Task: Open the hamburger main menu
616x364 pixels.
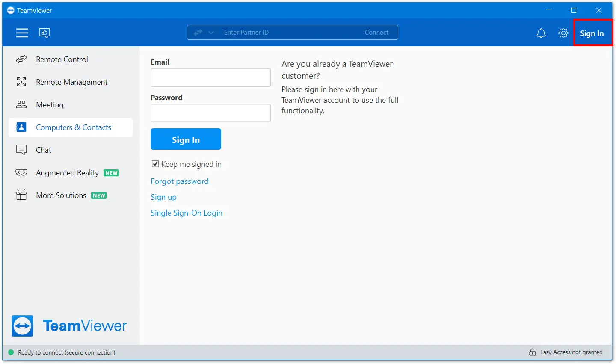Action: click(x=22, y=33)
